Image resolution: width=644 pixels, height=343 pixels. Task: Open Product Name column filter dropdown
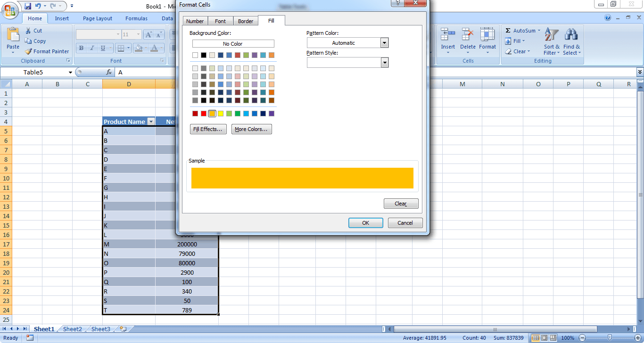[x=151, y=122]
